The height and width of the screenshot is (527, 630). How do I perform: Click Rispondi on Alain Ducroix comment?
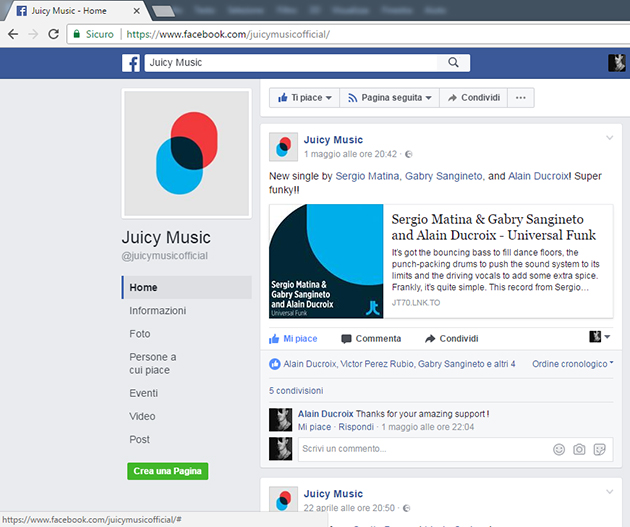(x=356, y=427)
